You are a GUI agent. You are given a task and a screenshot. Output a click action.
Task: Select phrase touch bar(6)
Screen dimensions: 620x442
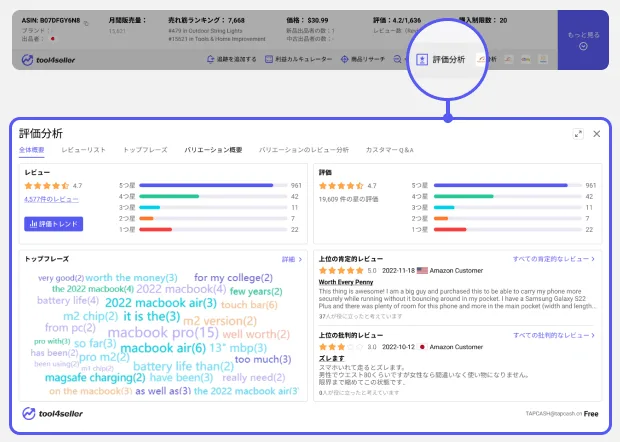coord(249,305)
